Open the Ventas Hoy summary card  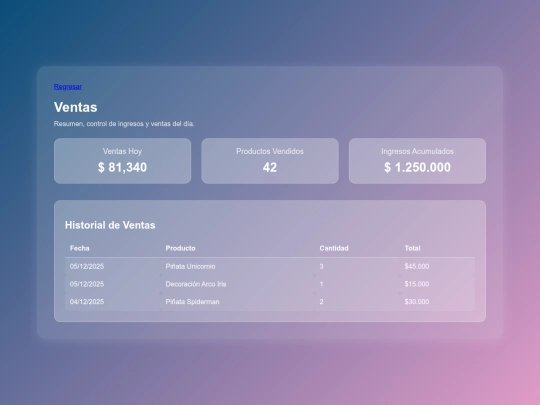tap(122, 161)
